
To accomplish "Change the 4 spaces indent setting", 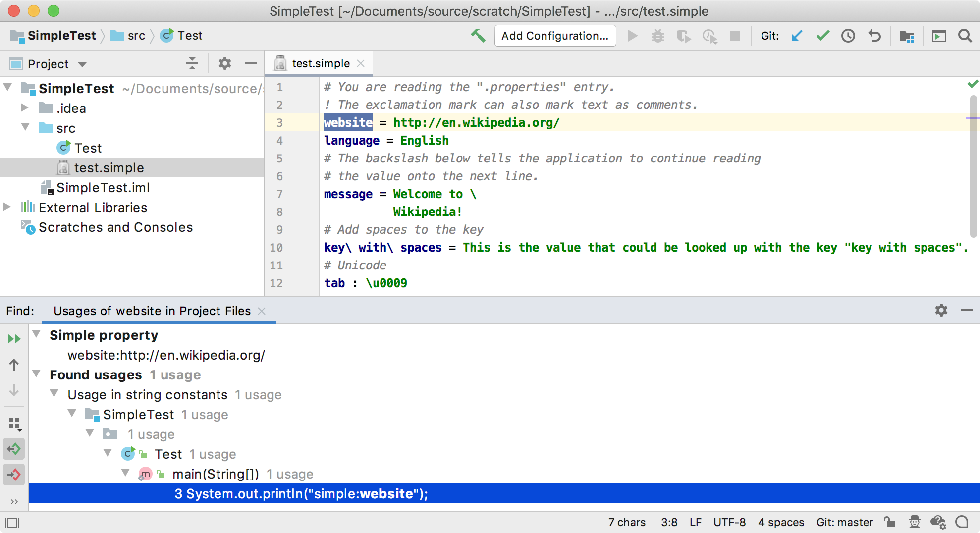I will [x=781, y=522].
